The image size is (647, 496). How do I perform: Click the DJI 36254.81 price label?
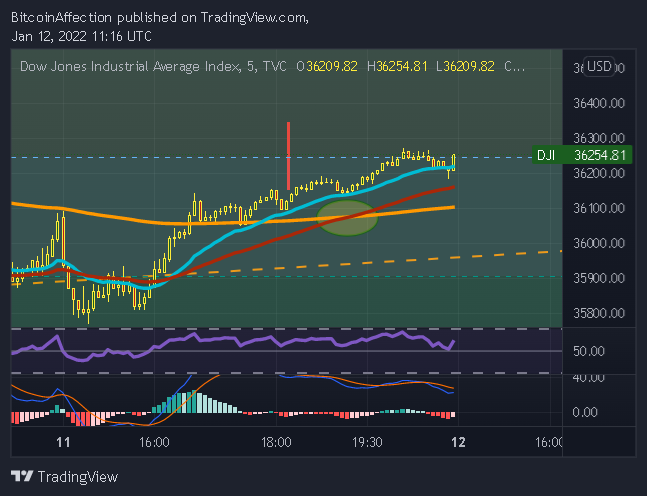(x=582, y=155)
